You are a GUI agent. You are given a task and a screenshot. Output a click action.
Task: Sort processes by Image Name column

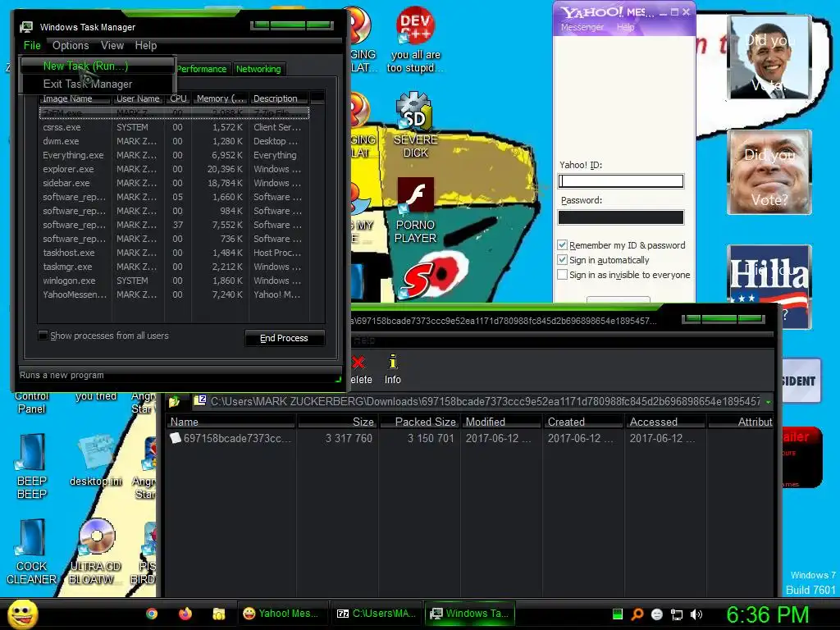click(75, 98)
